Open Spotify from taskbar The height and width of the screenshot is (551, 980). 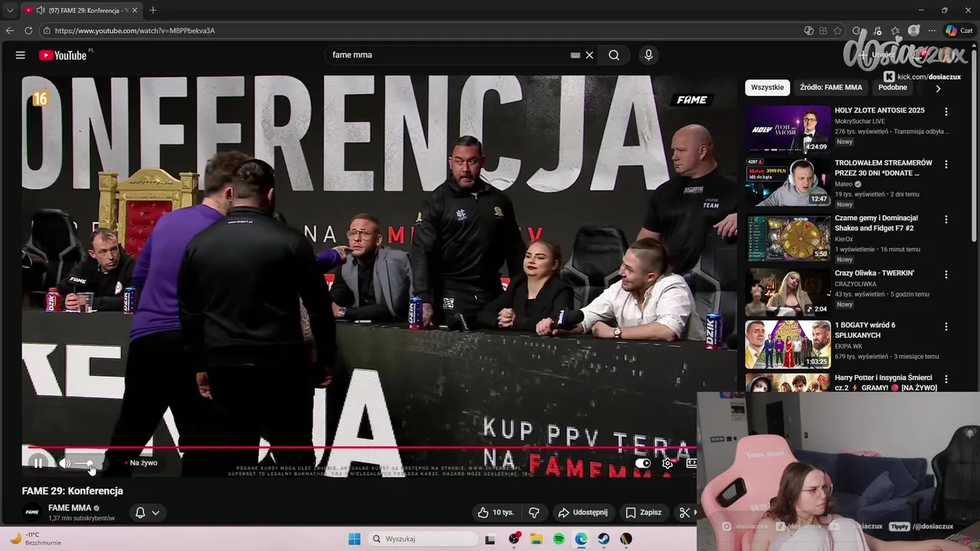(x=559, y=539)
